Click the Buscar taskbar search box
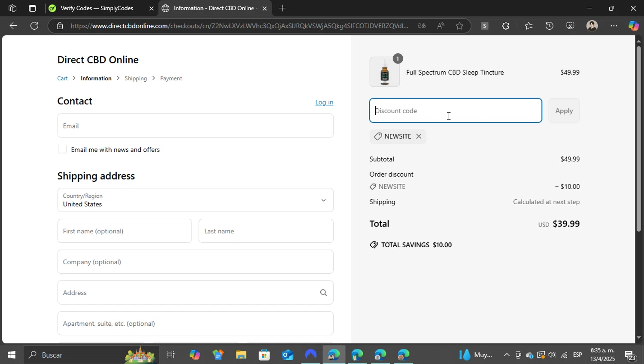Image resolution: width=644 pixels, height=364 pixels. 91,355
